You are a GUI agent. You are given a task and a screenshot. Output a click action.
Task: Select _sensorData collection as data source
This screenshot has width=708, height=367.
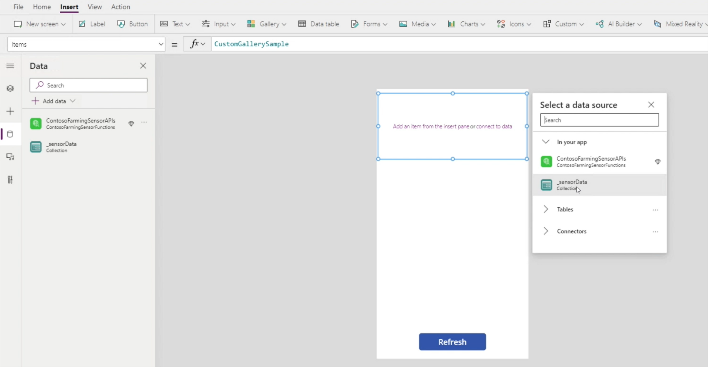[x=600, y=185]
